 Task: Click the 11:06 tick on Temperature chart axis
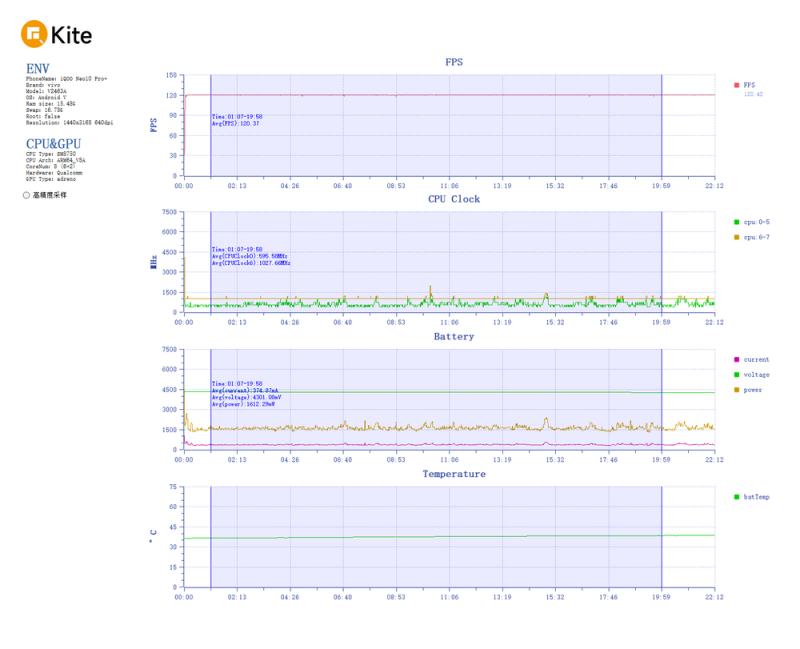tap(449, 596)
